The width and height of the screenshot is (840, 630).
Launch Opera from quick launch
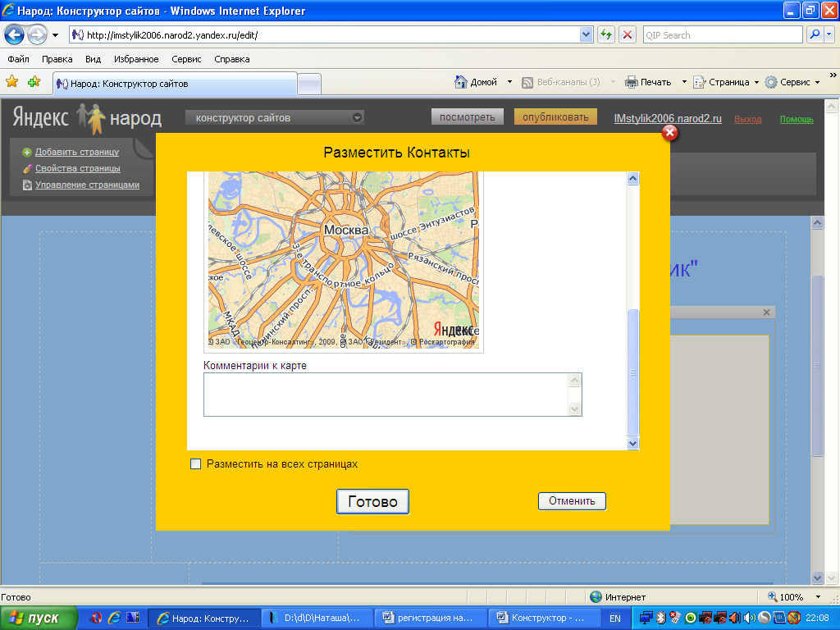(96, 618)
